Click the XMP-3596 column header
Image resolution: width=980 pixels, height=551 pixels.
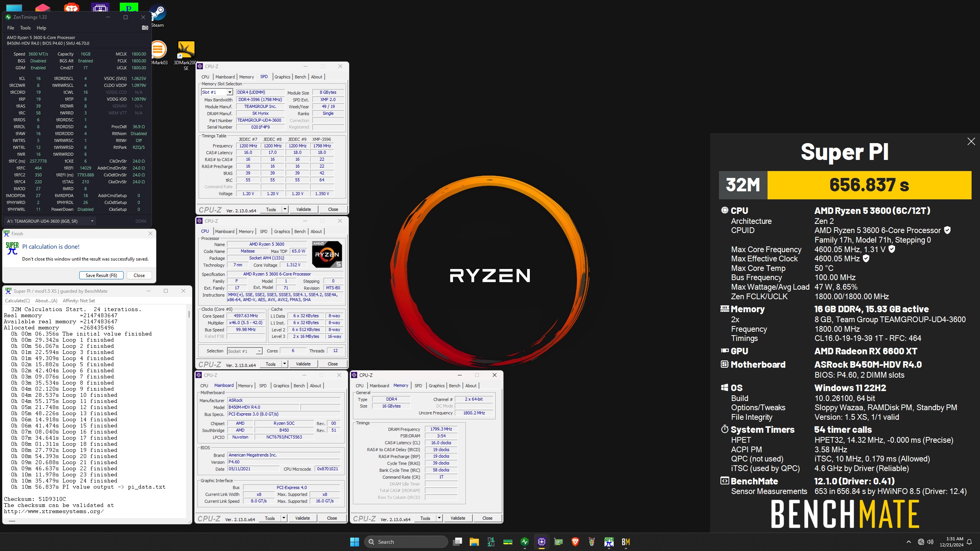pos(322,139)
